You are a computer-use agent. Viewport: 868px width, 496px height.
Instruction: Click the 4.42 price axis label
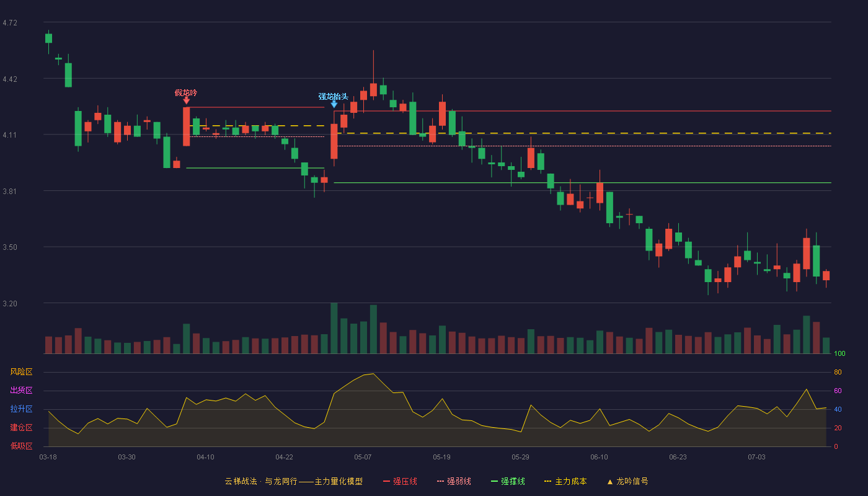[10, 79]
